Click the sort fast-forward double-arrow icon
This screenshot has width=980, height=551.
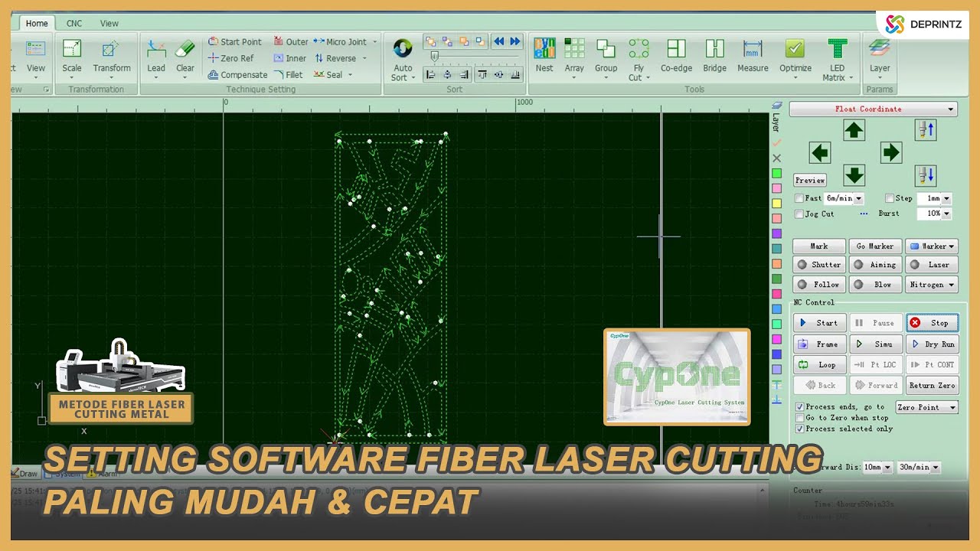[x=515, y=41]
